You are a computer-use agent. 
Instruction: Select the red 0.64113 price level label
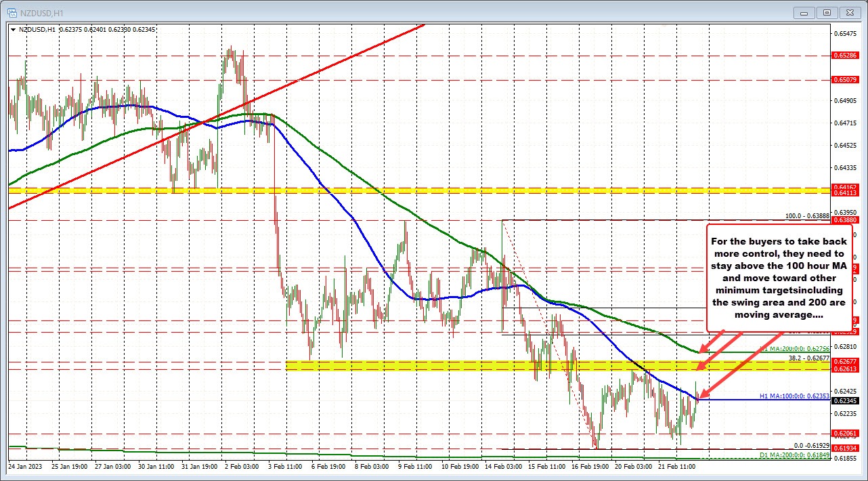pos(844,193)
